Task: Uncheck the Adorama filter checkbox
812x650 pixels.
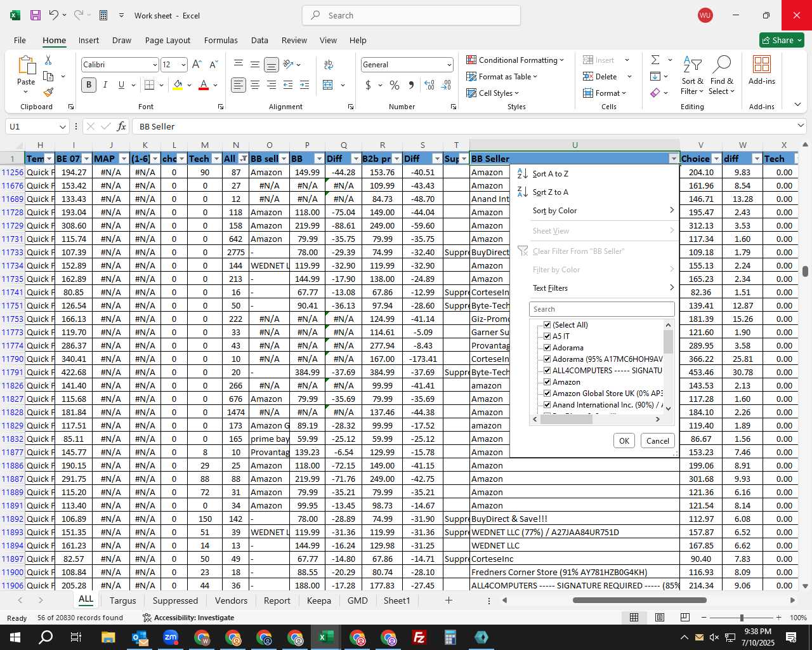Action: click(547, 348)
